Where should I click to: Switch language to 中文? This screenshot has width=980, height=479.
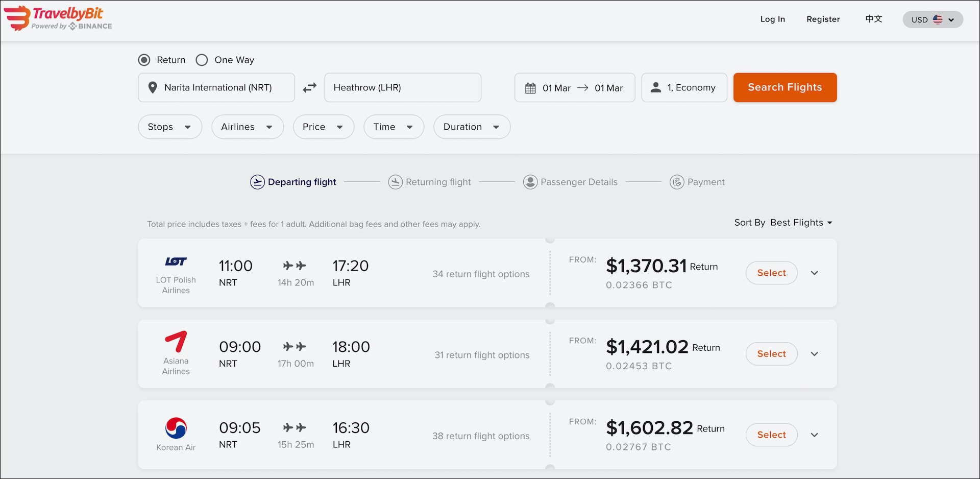[x=874, y=19]
